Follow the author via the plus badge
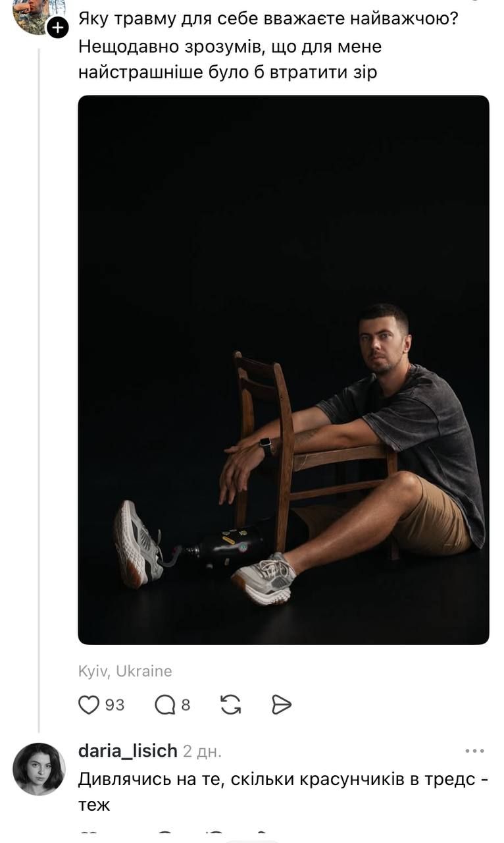The image size is (504, 843). click(58, 28)
